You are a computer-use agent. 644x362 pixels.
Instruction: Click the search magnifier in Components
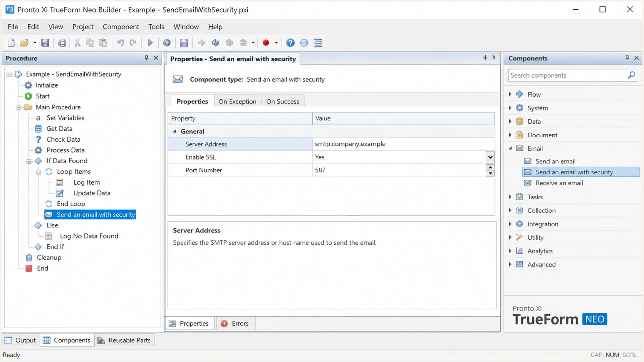tap(631, 75)
